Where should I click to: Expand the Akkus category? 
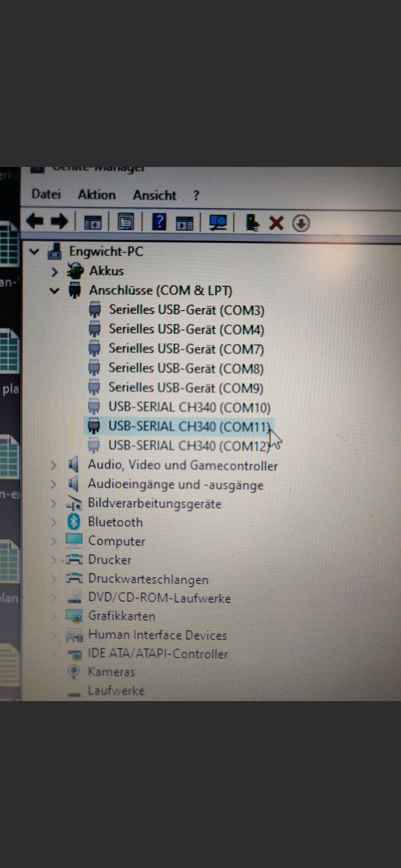pos(55,272)
